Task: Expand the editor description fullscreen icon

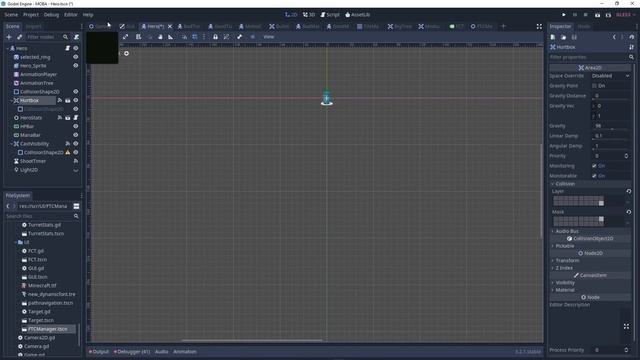Action: (x=627, y=326)
